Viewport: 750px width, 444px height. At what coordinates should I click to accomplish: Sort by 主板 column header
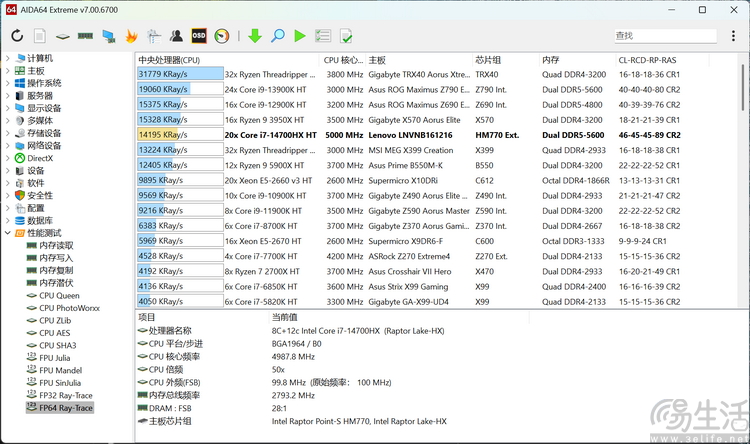click(419, 60)
